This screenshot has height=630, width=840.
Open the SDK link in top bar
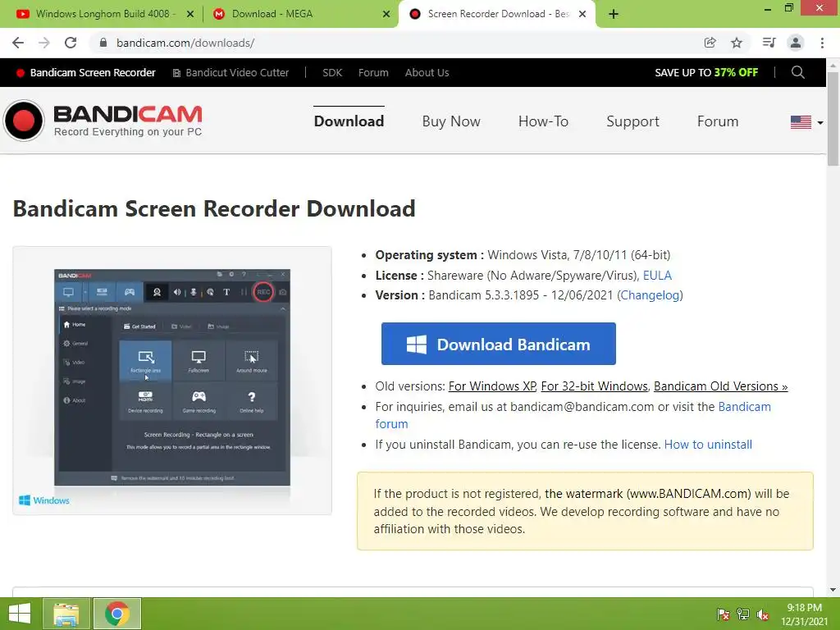click(332, 73)
